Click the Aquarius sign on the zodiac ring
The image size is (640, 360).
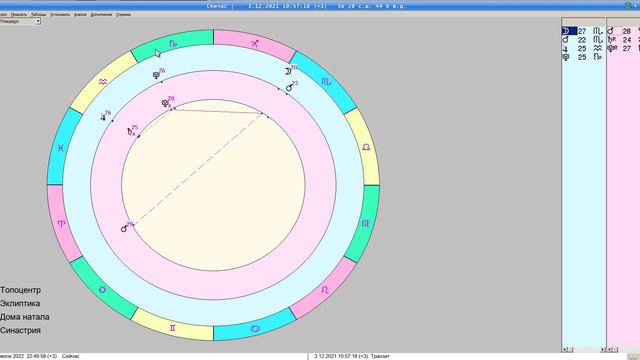pyautogui.click(x=102, y=82)
